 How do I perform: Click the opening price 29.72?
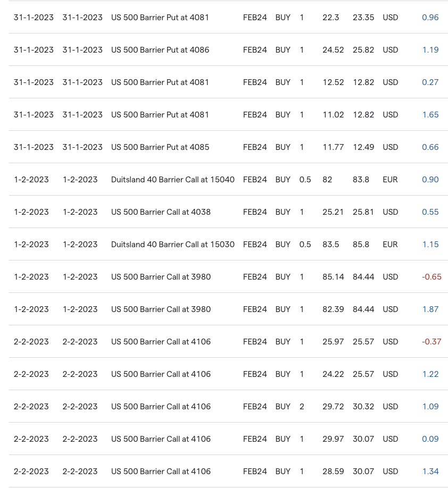(333, 407)
